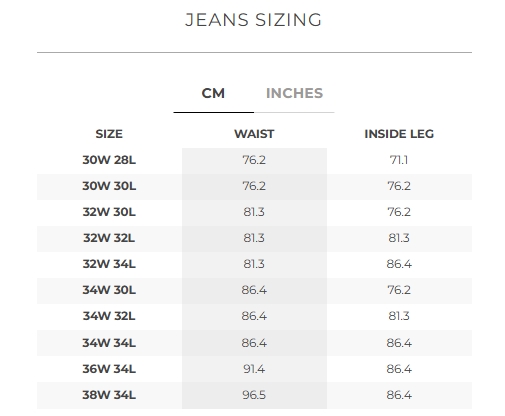Image resolution: width=505 pixels, height=416 pixels.
Task: Select the 30W 30L size row
Action: pyautogui.click(x=254, y=186)
